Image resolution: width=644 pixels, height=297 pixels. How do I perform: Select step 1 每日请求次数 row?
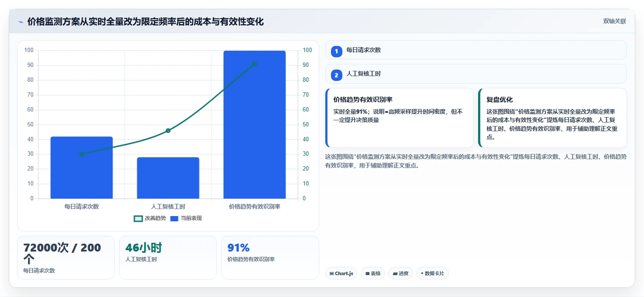coord(476,50)
